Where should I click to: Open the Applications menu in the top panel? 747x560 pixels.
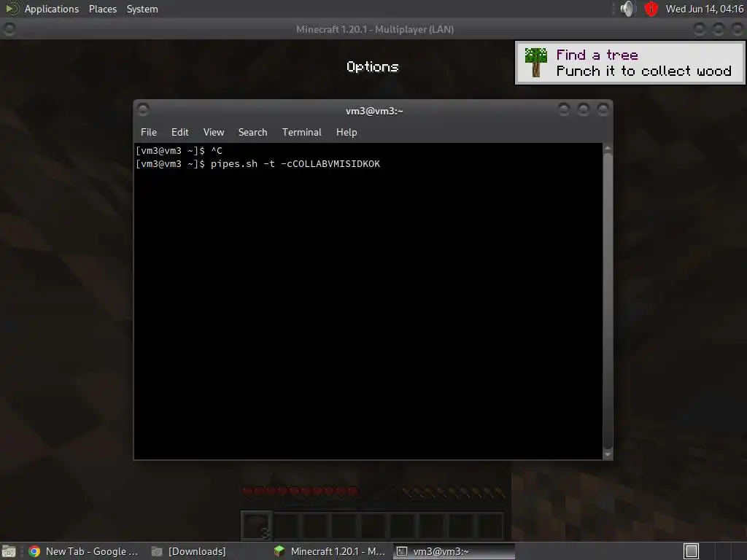(x=52, y=9)
